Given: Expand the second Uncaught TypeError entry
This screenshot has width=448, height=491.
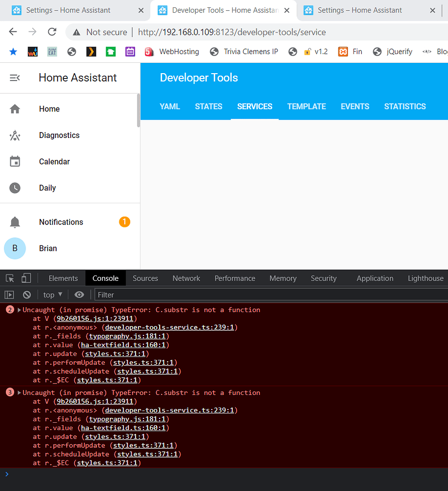Looking at the screenshot, I should click(x=19, y=392).
